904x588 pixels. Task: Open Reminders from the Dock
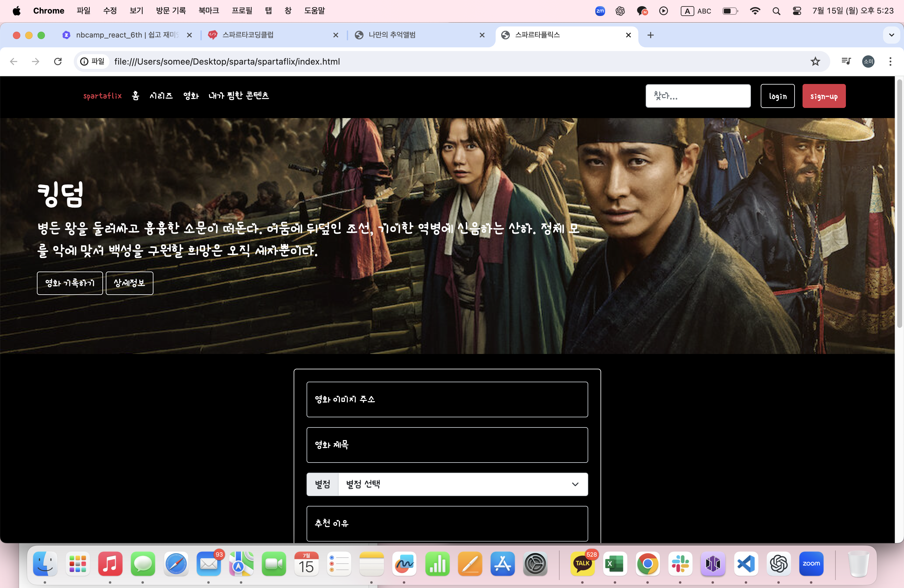click(x=339, y=564)
